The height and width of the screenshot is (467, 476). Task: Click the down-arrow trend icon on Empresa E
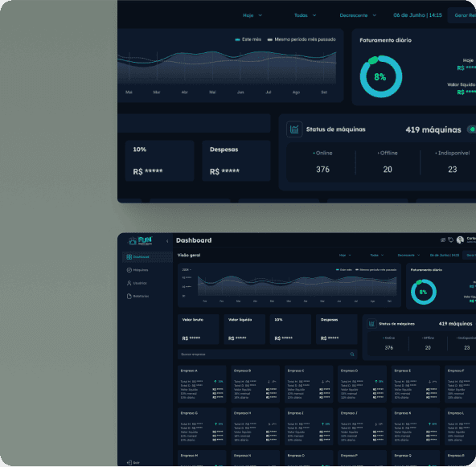429,382
